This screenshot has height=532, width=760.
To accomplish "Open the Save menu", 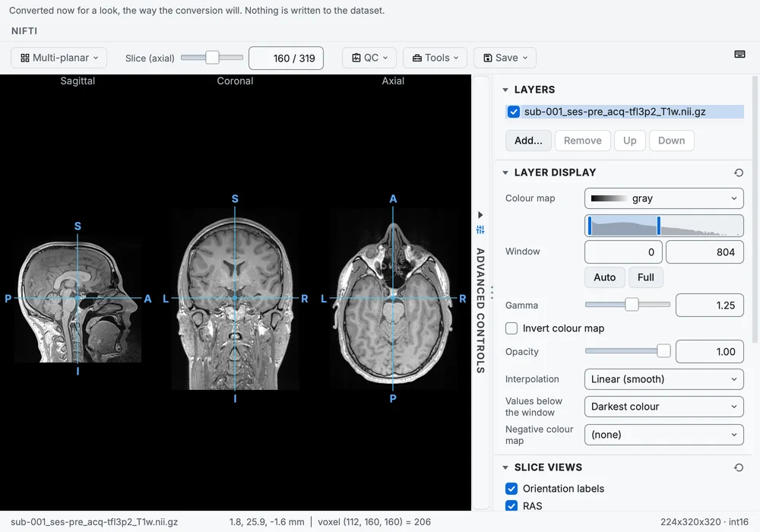I will tap(505, 58).
